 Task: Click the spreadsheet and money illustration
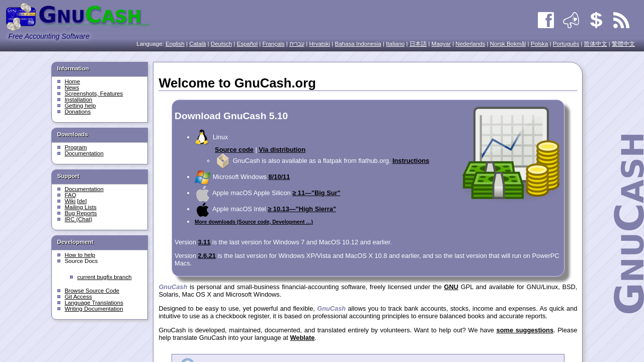(x=511, y=152)
